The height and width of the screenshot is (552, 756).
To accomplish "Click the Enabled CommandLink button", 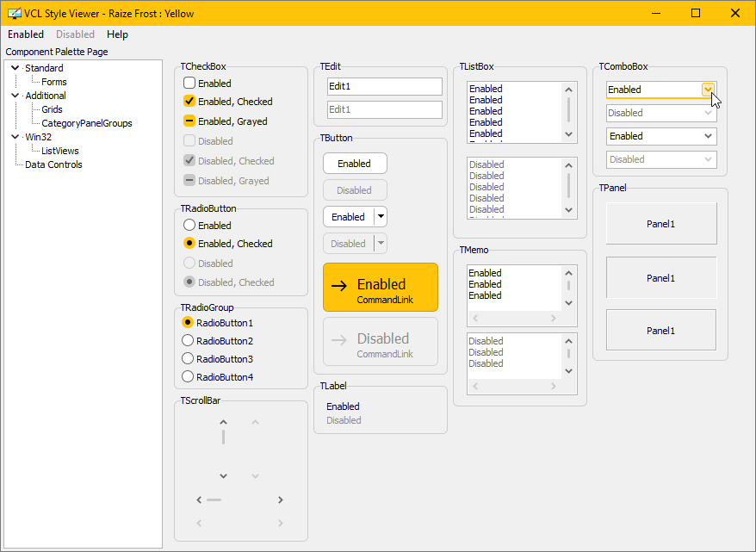I will click(380, 287).
